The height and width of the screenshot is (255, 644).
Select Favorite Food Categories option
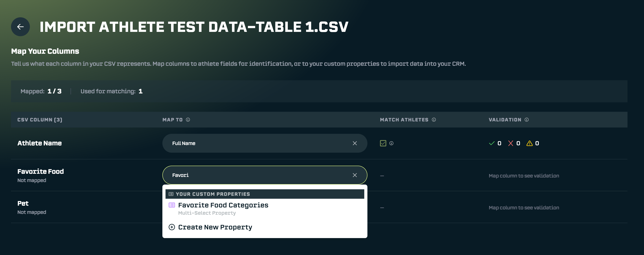[223, 205]
